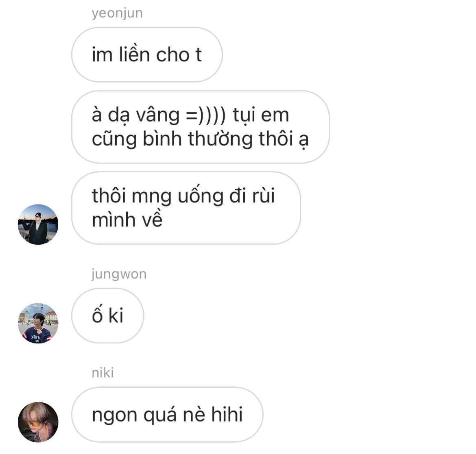The width and height of the screenshot is (476, 454).
Task: Click the words 'mình về' in yeonjun's message
Action: coord(127,219)
